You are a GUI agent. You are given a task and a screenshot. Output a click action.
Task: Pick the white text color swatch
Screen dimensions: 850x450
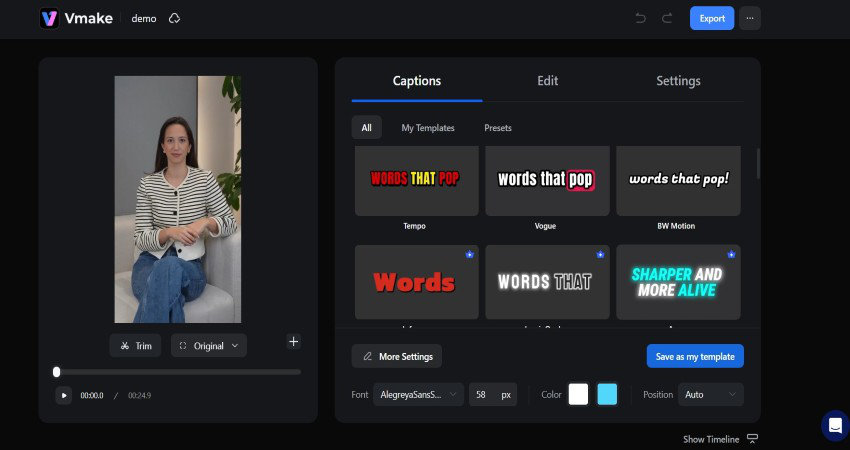(578, 394)
